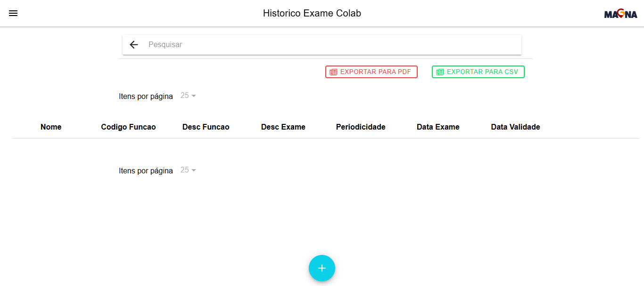Click the Historico Exame Colab page title
The image size is (644, 286).
pos(312,13)
